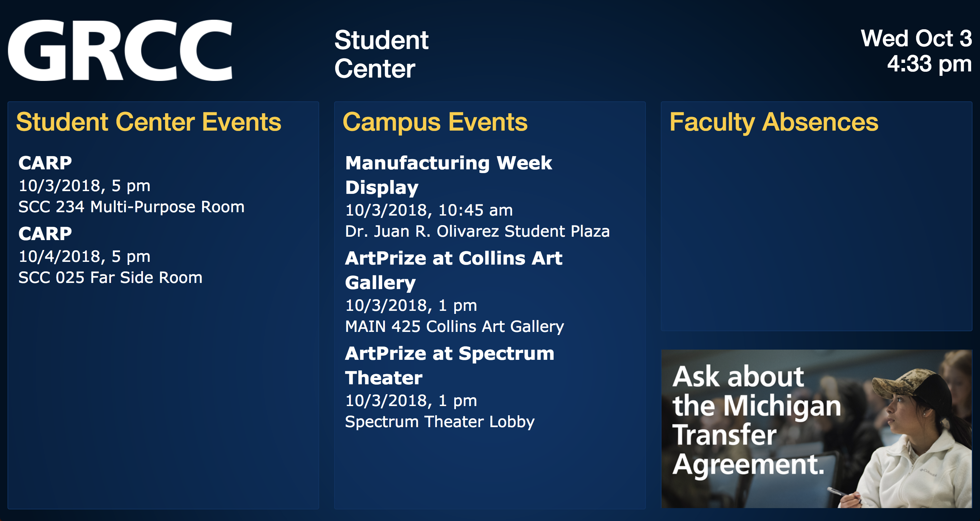Viewport: 980px width, 521px height.
Task: Select the Faculty Absences heading
Action: (x=774, y=122)
